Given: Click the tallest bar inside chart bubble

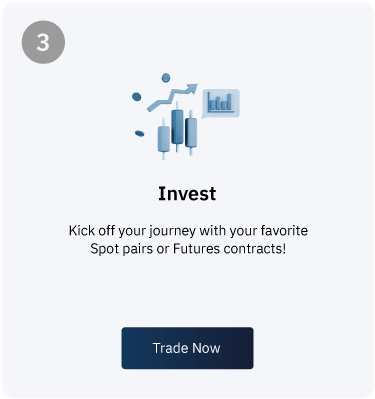Looking at the screenshot, I should pyautogui.click(x=229, y=101).
